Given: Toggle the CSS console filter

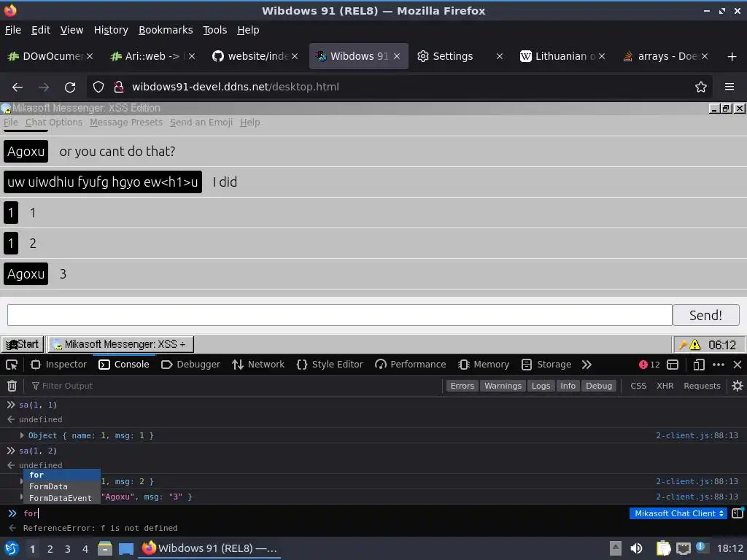Looking at the screenshot, I should 638,386.
